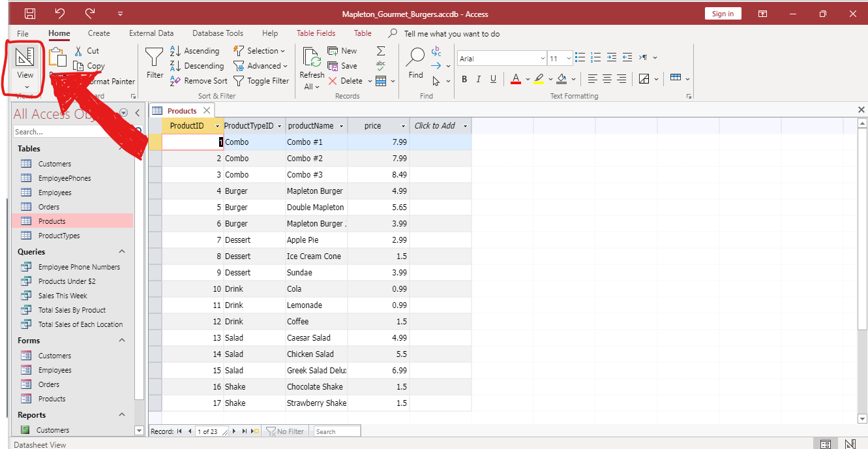Toggle the Totals sigma icon
The width and height of the screenshot is (868, 449).
(381, 50)
